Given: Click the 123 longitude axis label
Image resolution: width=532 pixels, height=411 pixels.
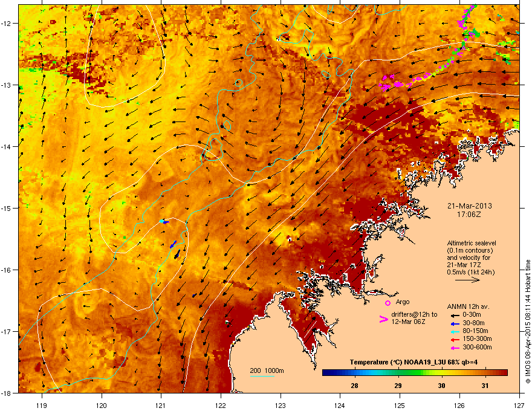Looking at the screenshot, I should tap(281, 405).
